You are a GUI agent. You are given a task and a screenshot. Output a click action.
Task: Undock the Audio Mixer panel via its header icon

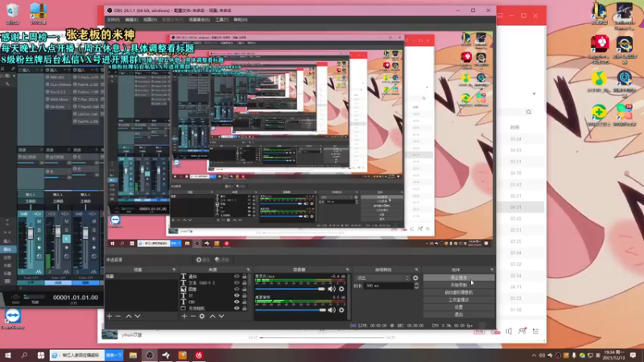[x=348, y=269]
